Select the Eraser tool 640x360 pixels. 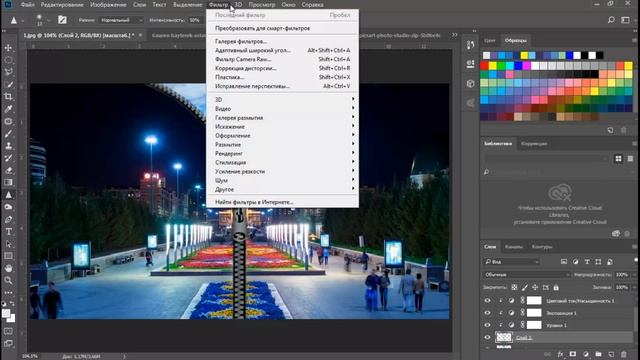click(x=8, y=170)
